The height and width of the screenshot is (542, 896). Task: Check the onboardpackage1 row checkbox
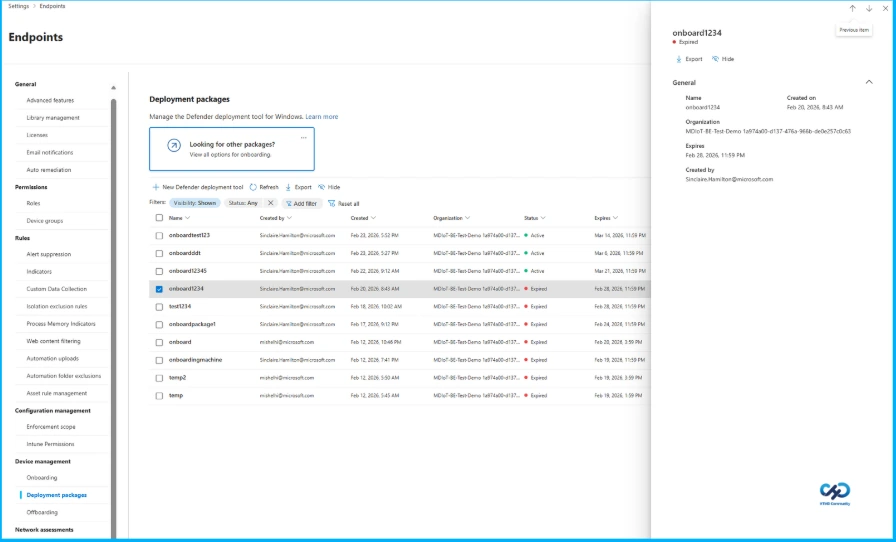pos(159,325)
